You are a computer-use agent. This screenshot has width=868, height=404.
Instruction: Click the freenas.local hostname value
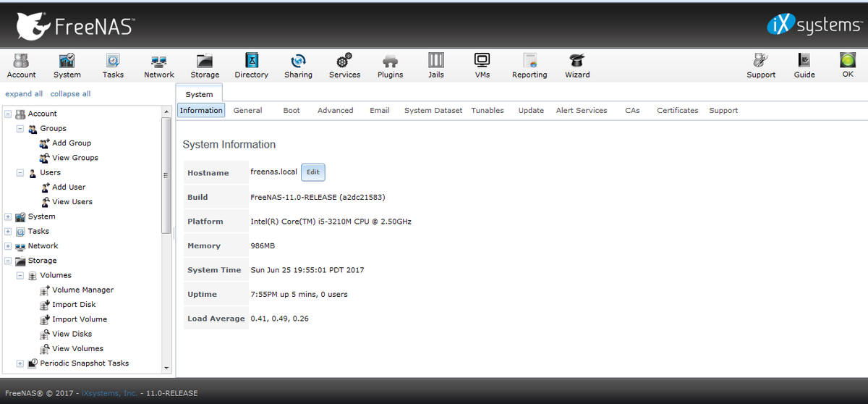click(273, 172)
